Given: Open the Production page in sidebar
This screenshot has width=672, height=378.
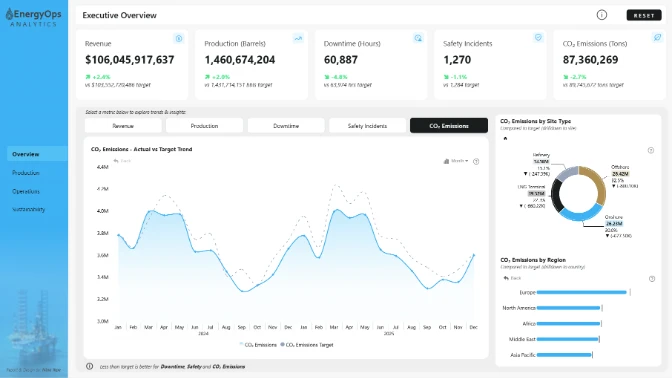Looking at the screenshot, I should [26, 173].
